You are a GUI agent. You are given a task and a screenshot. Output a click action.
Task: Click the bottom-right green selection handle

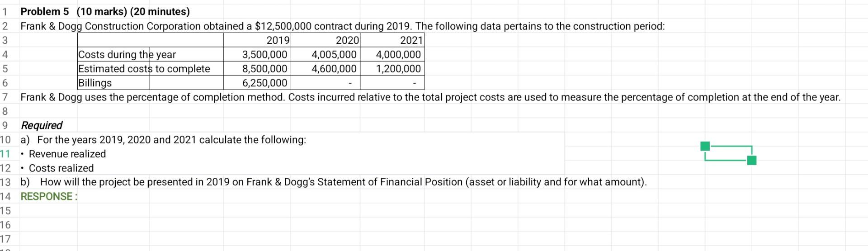pos(752,161)
